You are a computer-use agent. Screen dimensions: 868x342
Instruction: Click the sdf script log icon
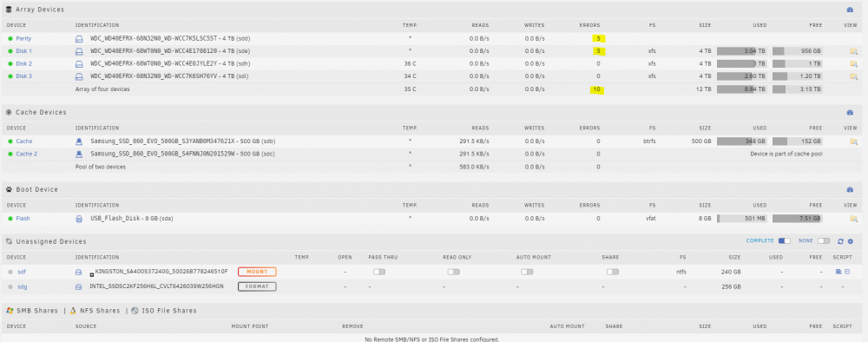click(847, 272)
